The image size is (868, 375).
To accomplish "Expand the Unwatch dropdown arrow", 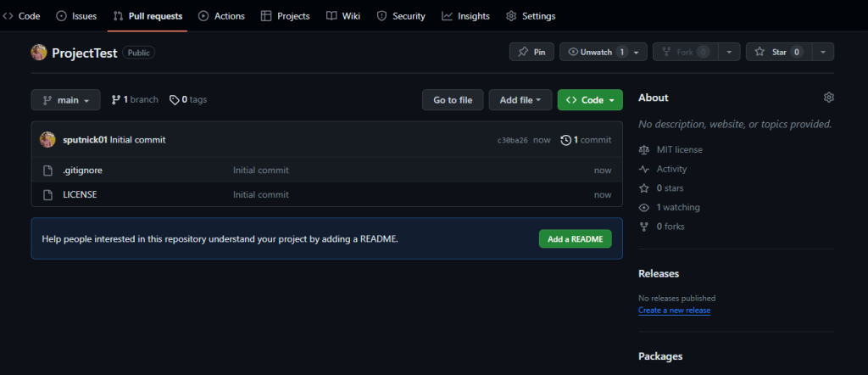I will coord(637,52).
